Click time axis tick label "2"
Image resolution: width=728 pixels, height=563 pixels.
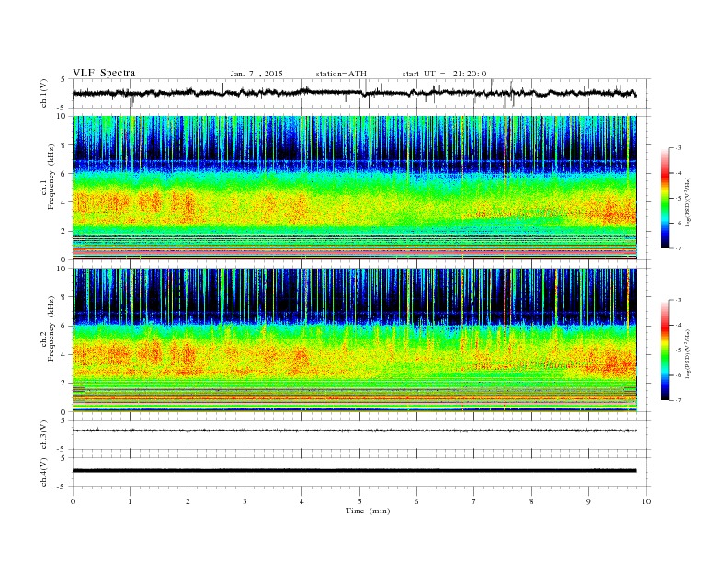point(188,501)
